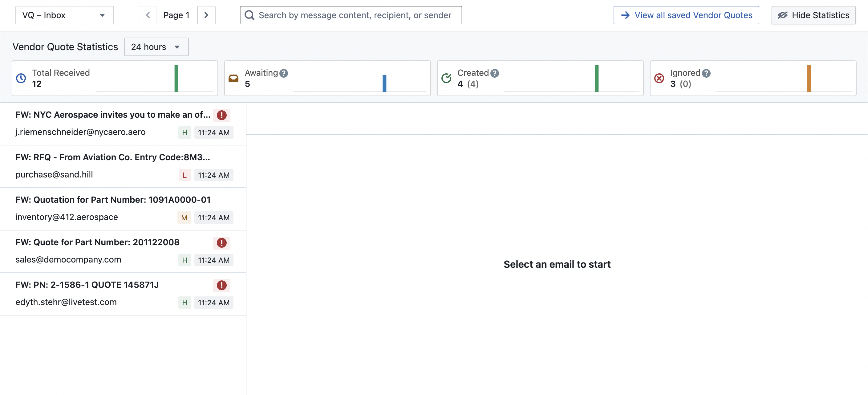Go to the next page arrow
868x395 pixels.
(206, 15)
